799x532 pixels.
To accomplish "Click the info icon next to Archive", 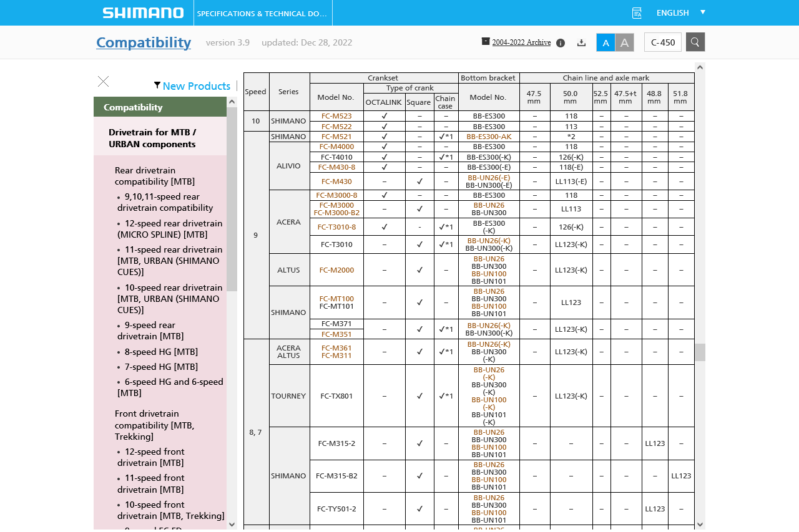I will tap(561, 43).
